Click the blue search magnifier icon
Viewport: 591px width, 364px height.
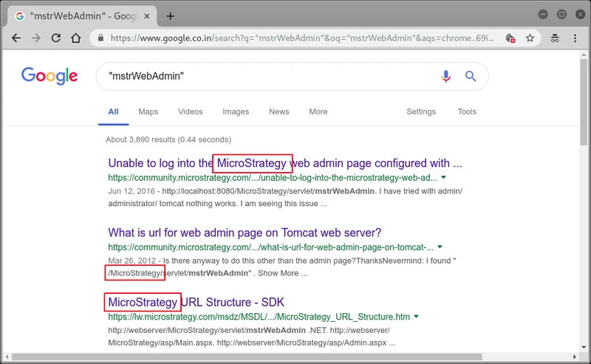click(471, 77)
